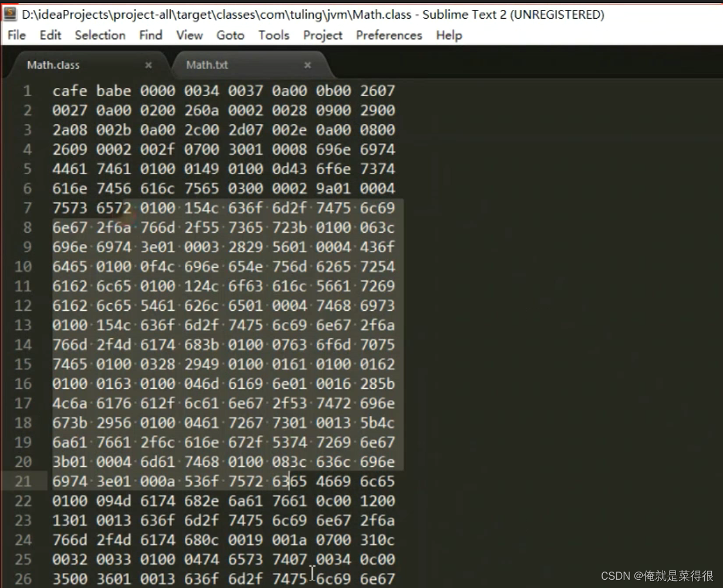Click line number 21 in gutter
This screenshot has width=723, height=588.
(23, 481)
